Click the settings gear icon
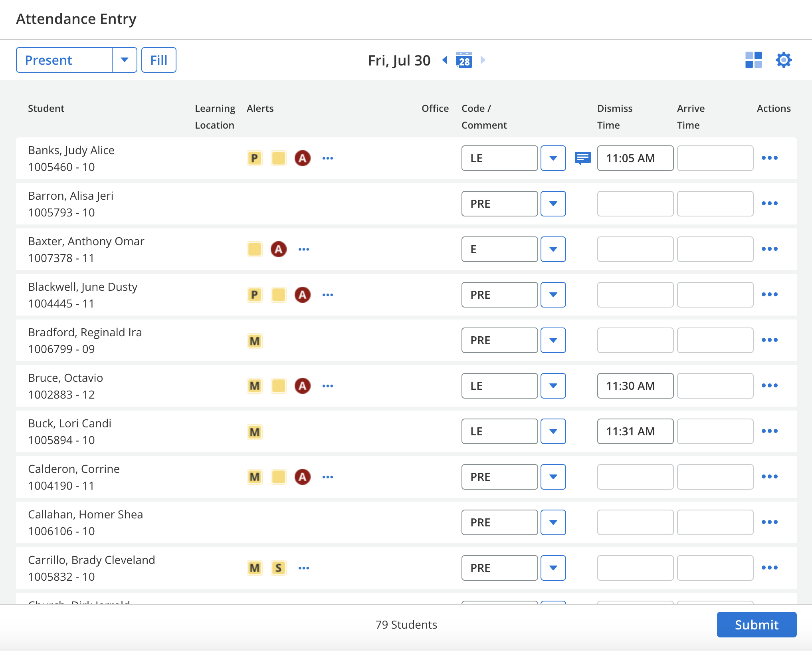 [784, 60]
